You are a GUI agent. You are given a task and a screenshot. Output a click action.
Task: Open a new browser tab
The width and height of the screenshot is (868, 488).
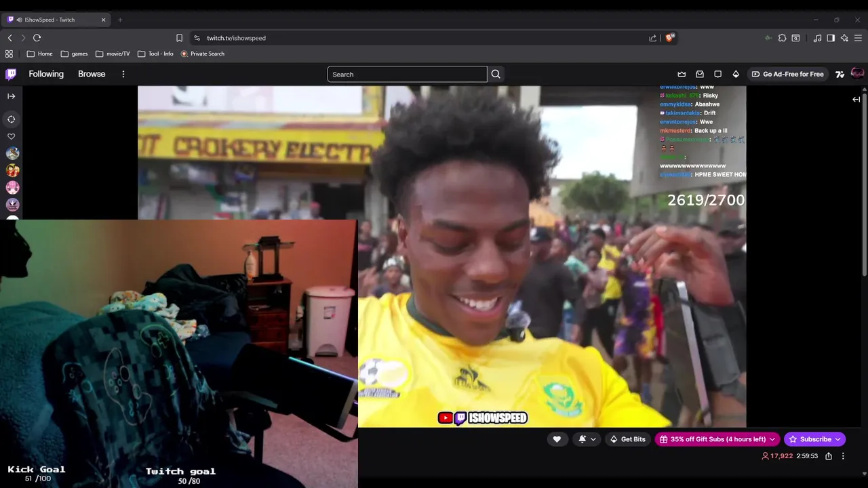[120, 20]
